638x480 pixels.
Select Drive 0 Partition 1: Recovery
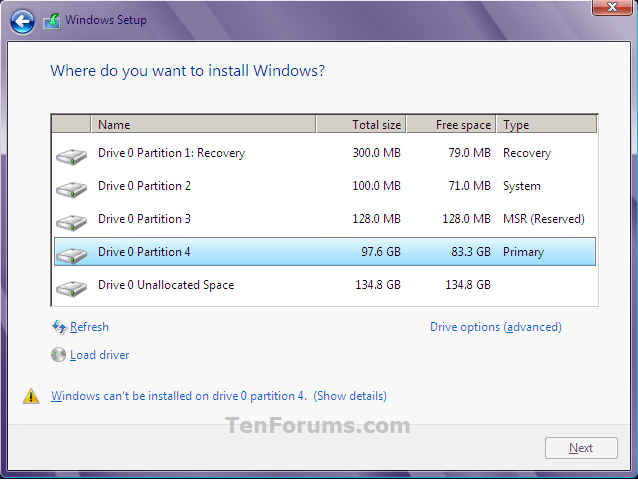pos(325,153)
